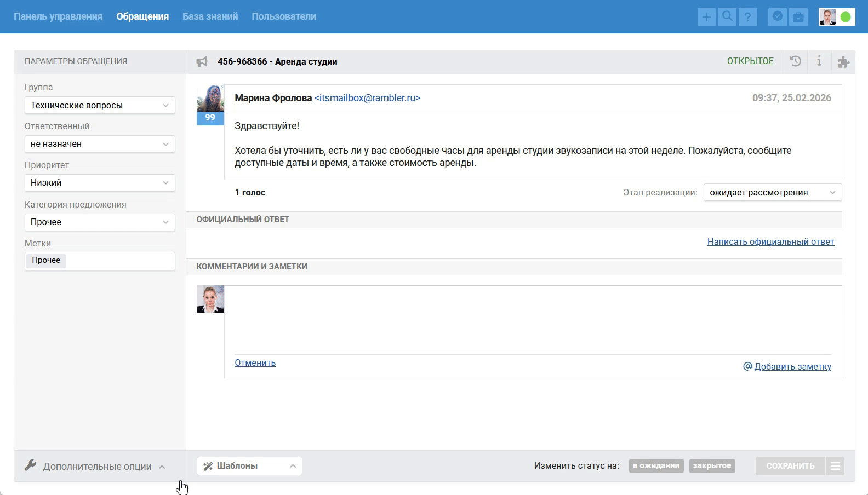Click «Написать официальный ответ» link
Viewport: 868px width, 495px height.
pos(770,242)
